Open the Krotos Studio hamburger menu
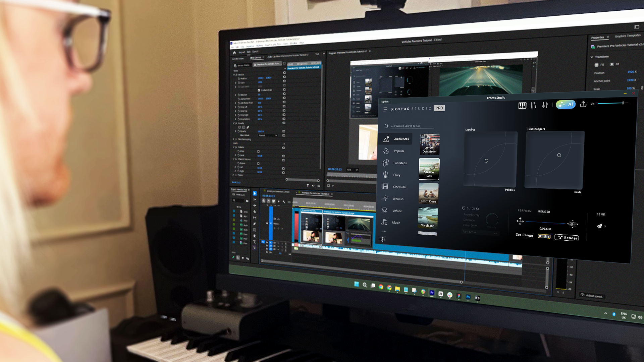The width and height of the screenshot is (644, 362). tap(385, 109)
